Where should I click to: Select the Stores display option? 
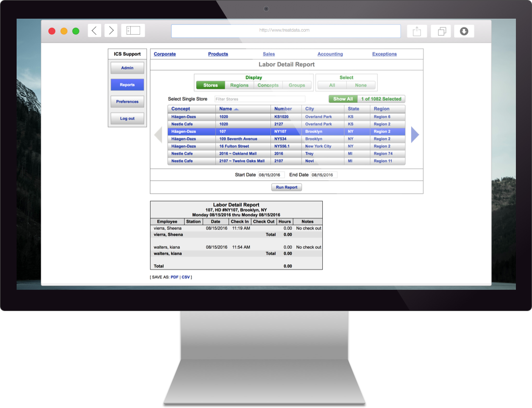coord(210,86)
